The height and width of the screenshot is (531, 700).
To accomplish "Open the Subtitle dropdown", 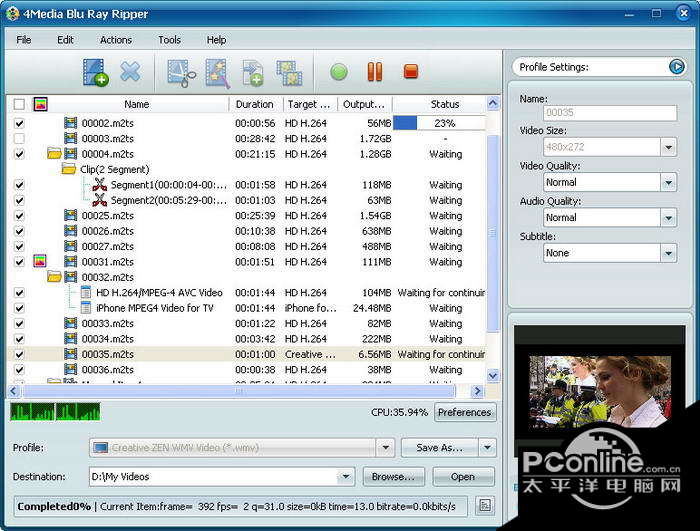I will point(668,253).
